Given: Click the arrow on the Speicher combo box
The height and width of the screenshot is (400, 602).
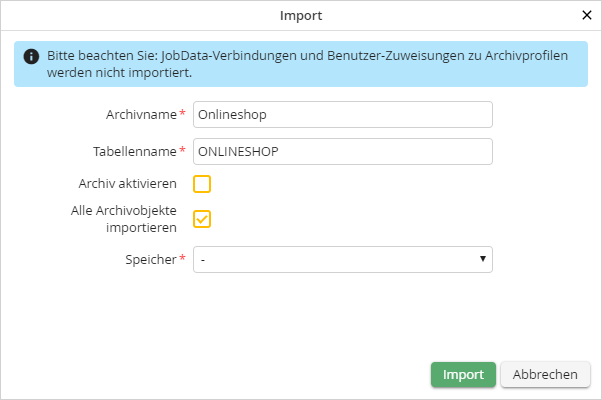Looking at the screenshot, I should (483, 260).
